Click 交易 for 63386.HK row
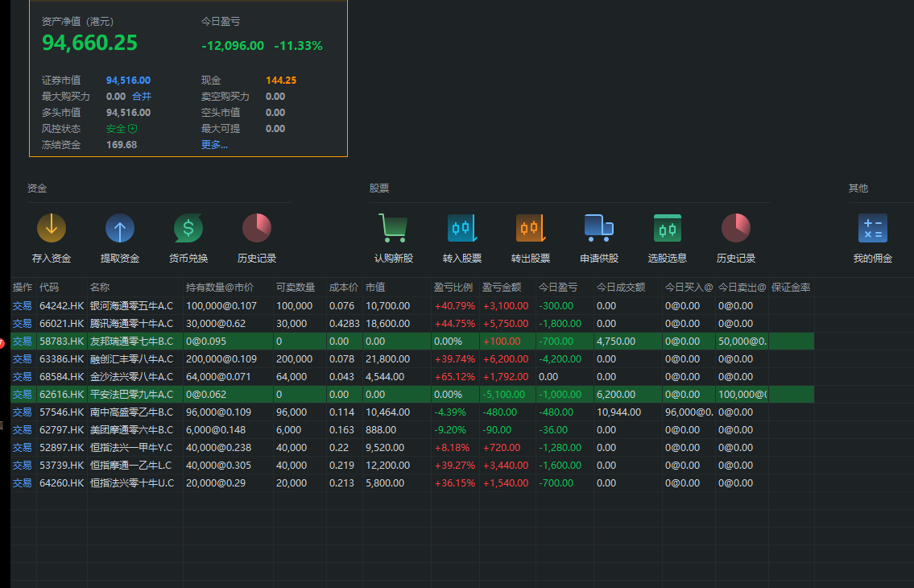 (x=23, y=358)
